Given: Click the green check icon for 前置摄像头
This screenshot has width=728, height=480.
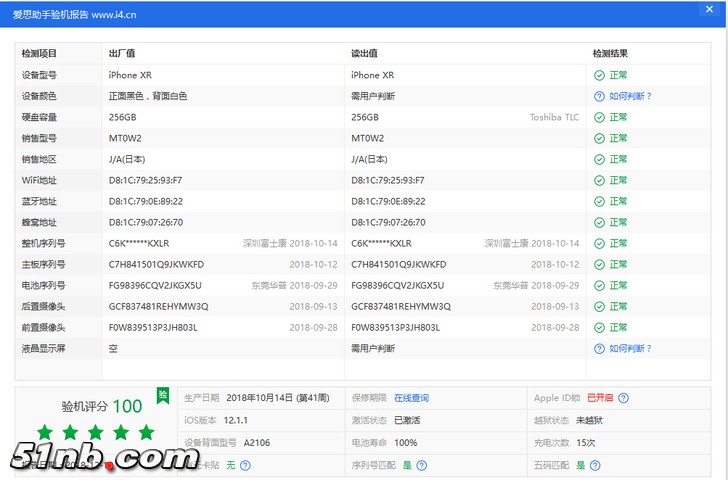Looking at the screenshot, I should tap(599, 327).
